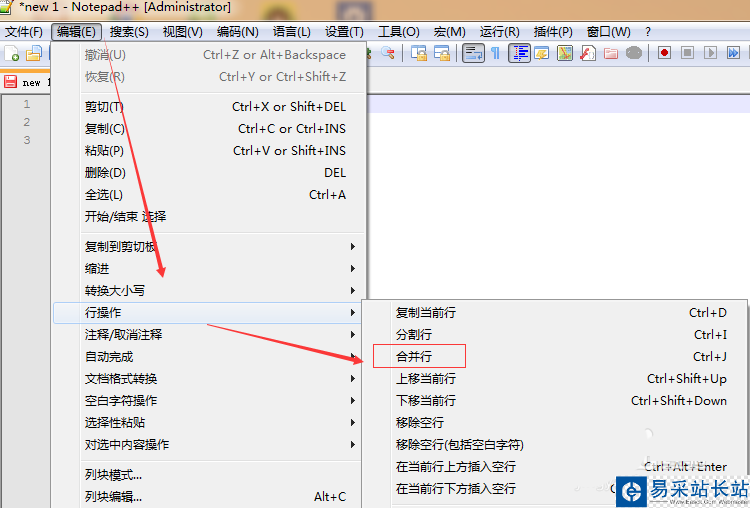
Task: Toggle the Word Wrap toolbar button
Action: (474, 53)
